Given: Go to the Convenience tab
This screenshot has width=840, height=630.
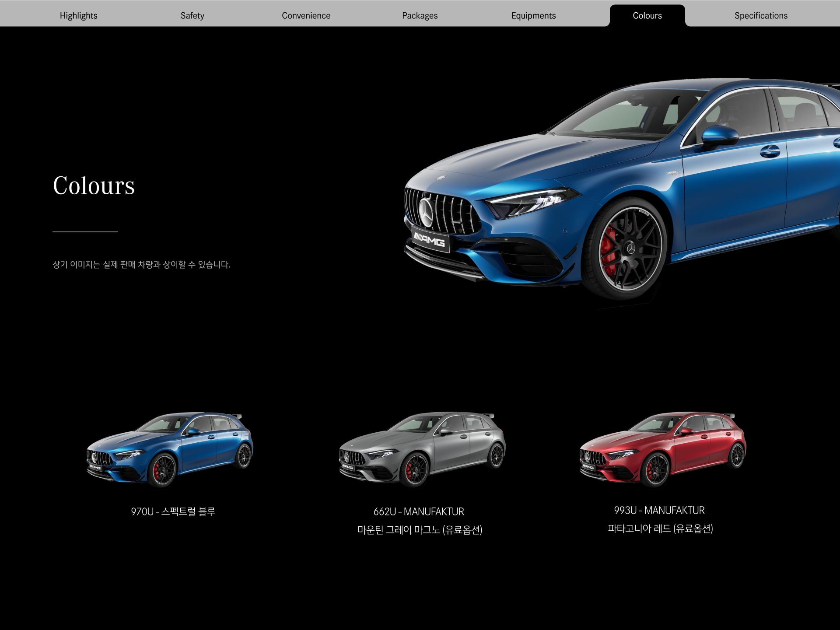Looking at the screenshot, I should [306, 16].
